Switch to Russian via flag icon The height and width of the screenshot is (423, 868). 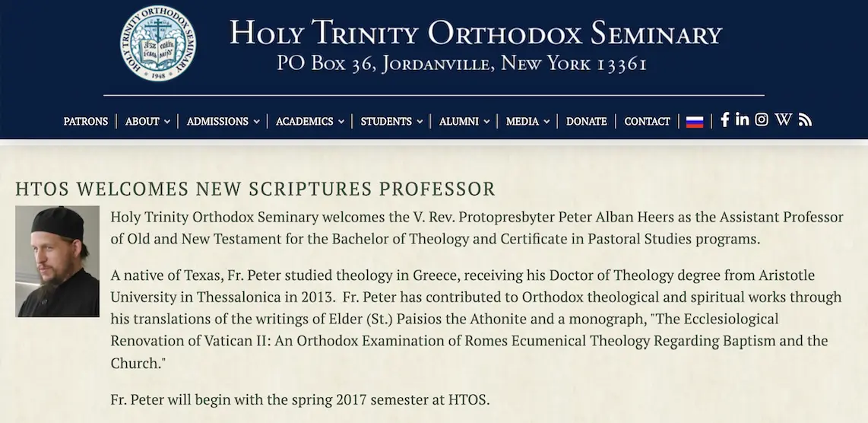pyautogui.click(x=694, y=122)
